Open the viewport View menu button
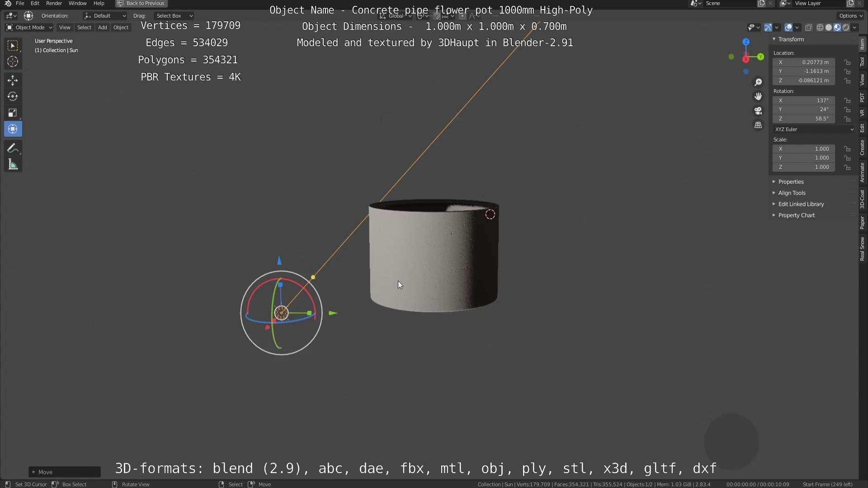 pyautogui.click(x=65, y=28)
